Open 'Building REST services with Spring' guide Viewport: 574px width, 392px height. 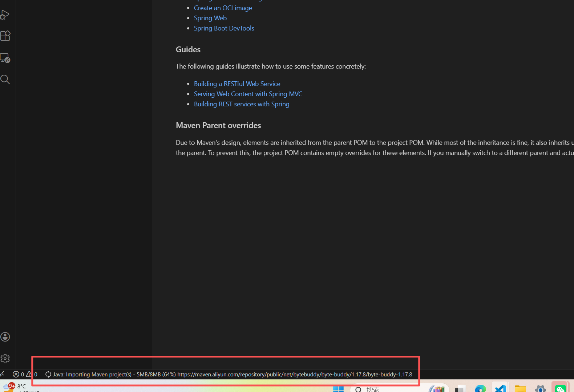(241, 104)
